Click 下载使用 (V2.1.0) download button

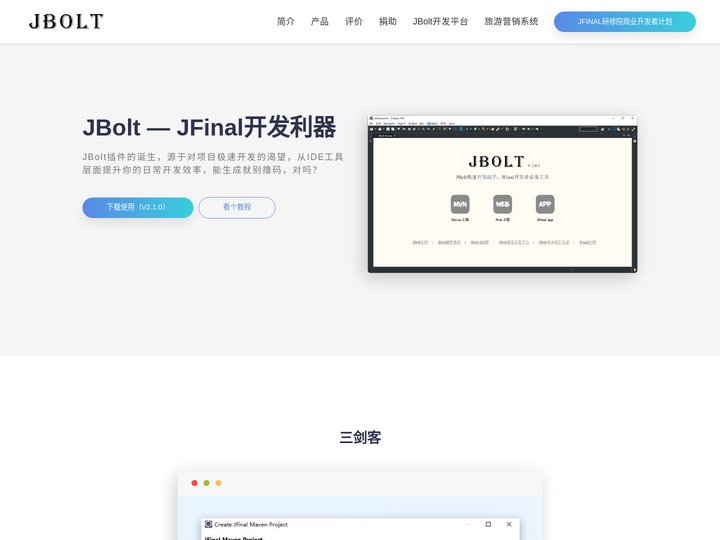(138, 208)
